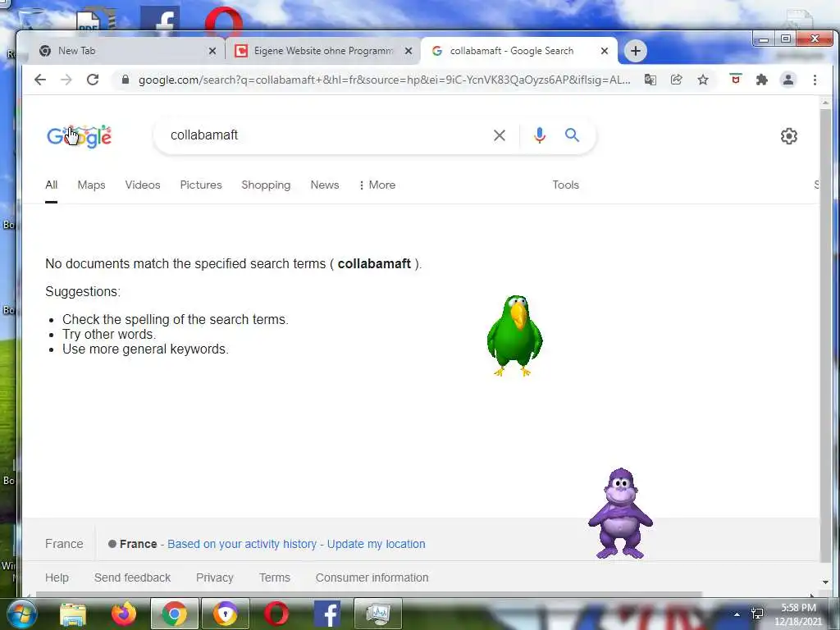Click the taskbar clock showing 5:58 PM
The height and width of the screenshot is (630, 840).
(798, 614)
